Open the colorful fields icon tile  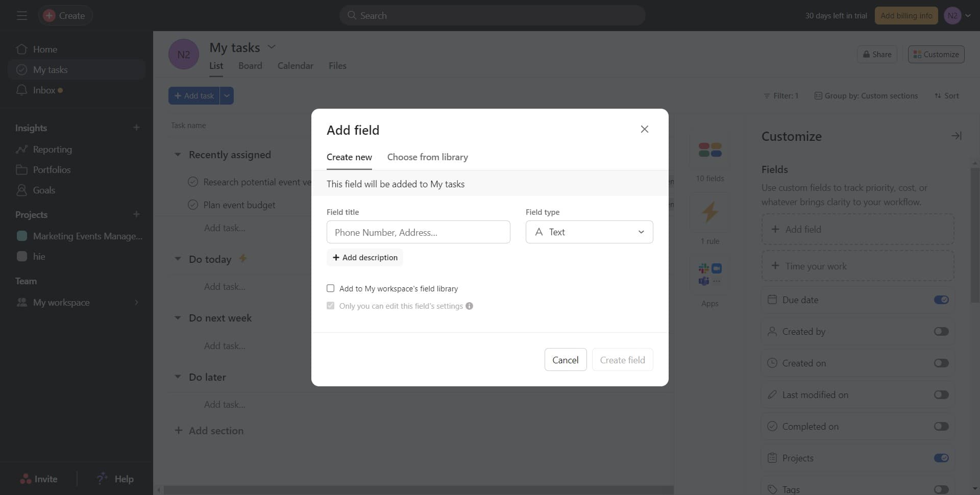click(709, 150)
